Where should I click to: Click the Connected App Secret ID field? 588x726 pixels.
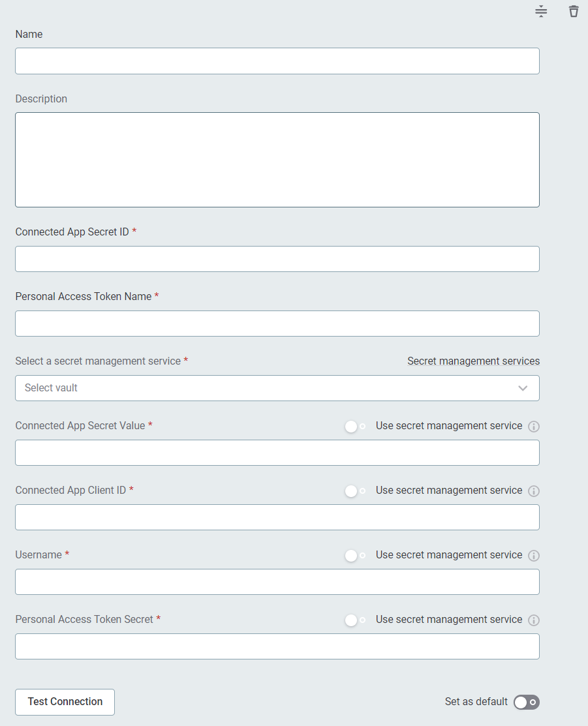point(277,259)
